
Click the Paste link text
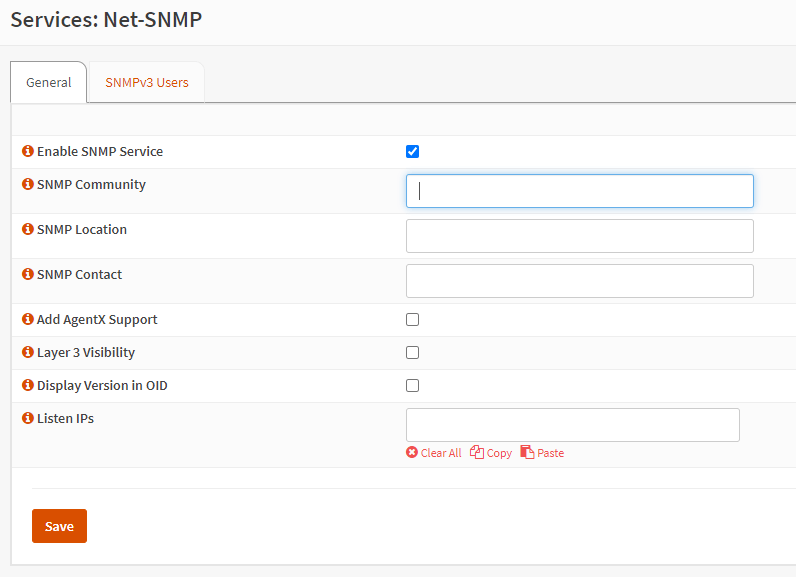[x=550, y=453]
